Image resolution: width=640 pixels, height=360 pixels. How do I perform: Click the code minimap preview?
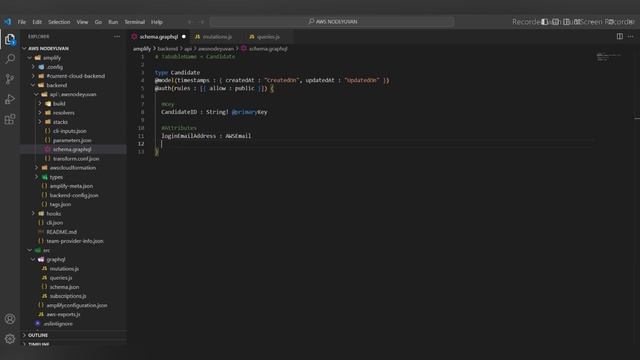tap(608, 57)
